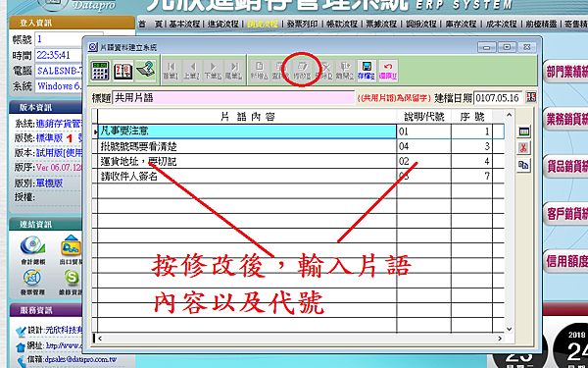
Task: Open the 成本流程 menu
Action: (x=502, y=24)
